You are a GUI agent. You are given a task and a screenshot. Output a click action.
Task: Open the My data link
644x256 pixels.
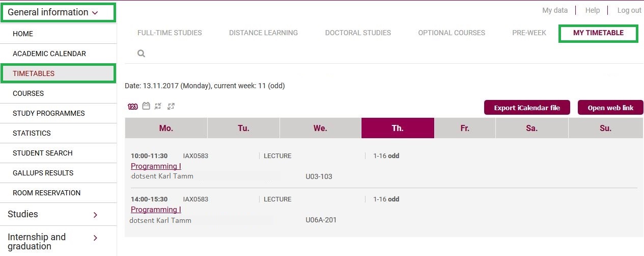555,10
